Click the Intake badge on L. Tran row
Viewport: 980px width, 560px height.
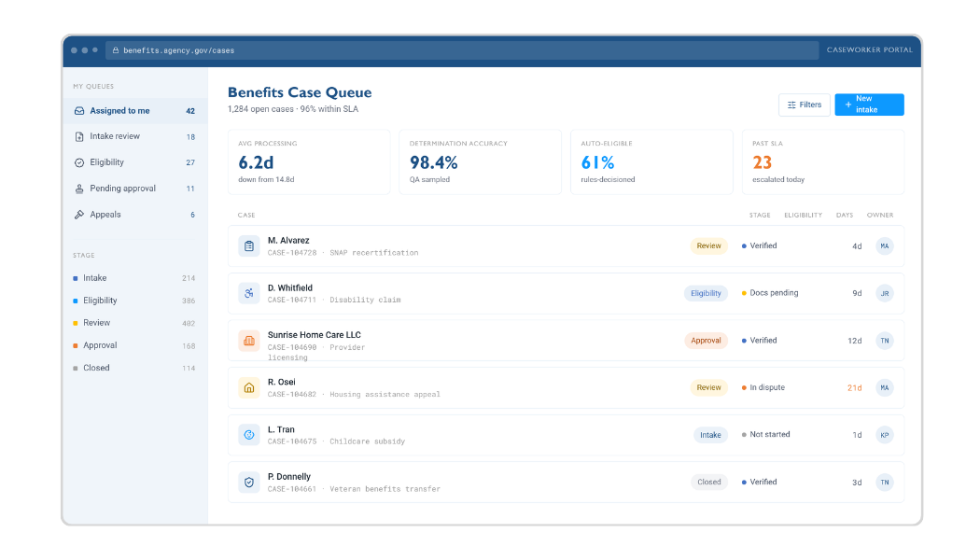pos(710,435)
